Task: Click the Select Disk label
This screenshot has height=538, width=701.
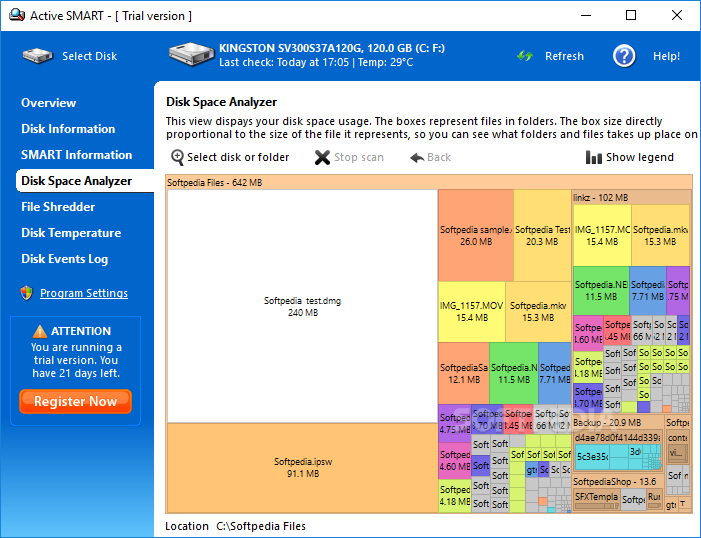Action: pyautogui.click(x=89, y=56)
